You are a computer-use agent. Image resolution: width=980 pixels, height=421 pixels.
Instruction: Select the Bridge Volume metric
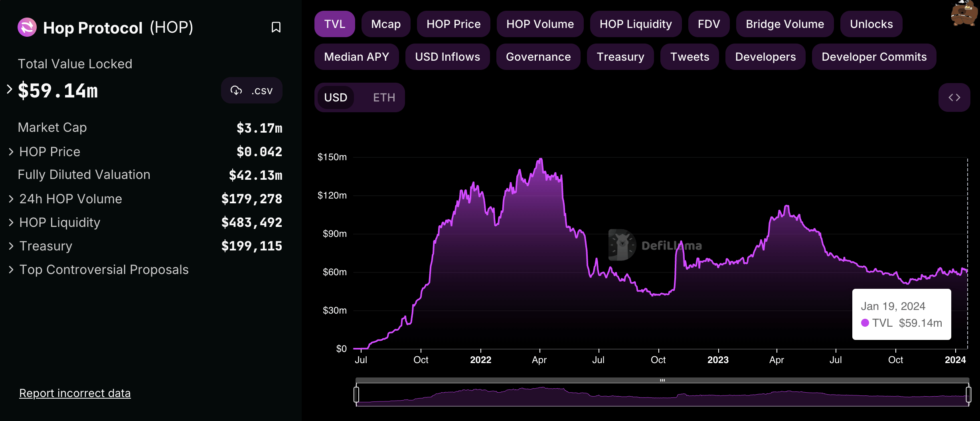[784, 24]
